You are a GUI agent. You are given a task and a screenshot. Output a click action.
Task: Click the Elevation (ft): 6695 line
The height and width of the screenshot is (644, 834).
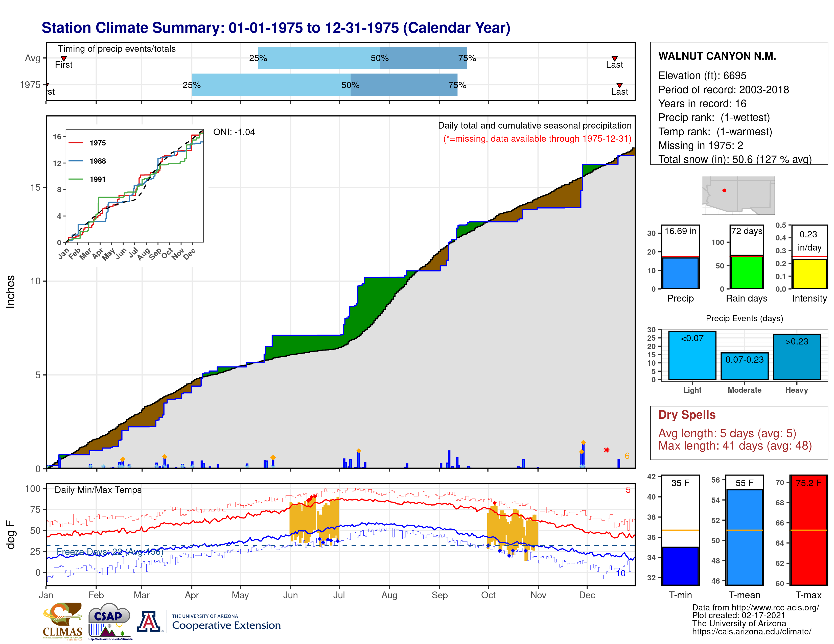[702, 76]
